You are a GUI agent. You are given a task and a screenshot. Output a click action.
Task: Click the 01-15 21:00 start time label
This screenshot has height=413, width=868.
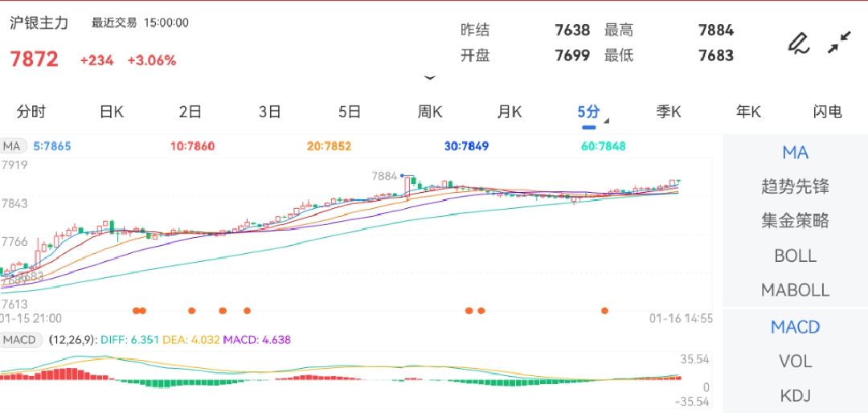(31, 318)
